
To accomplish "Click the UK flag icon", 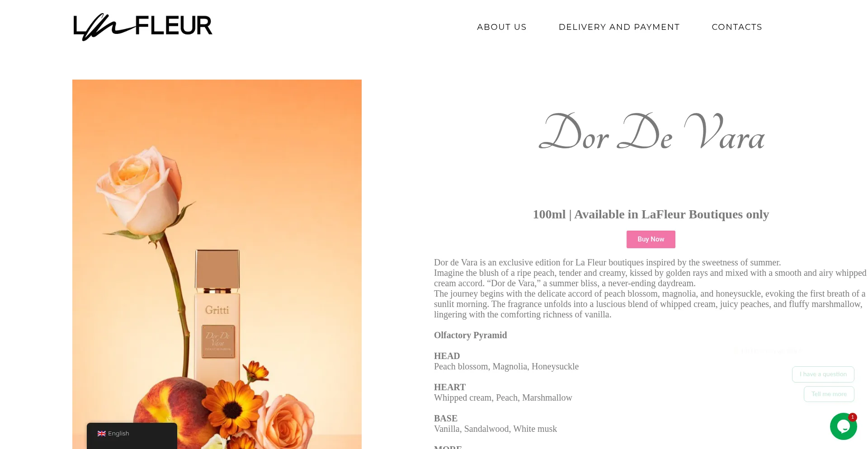I will (x=102, y=434).
